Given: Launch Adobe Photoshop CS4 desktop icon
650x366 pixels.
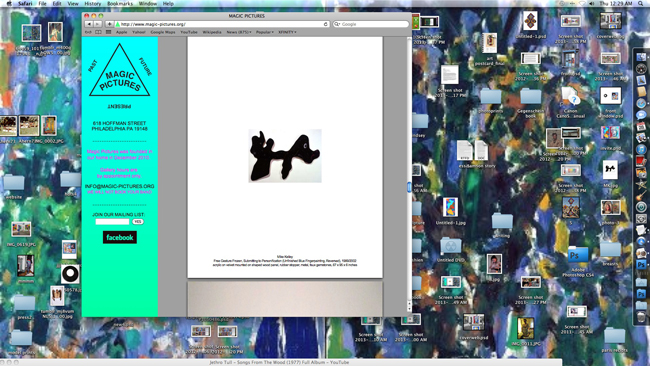Looking at the screenshot, I should 578,255.
